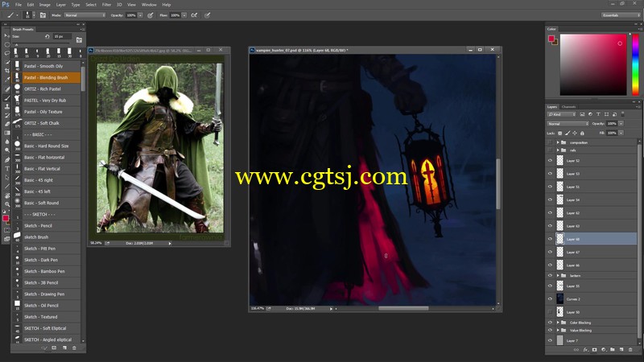Select the Type tool
644x362 pixels.
(x=6, y=169)
